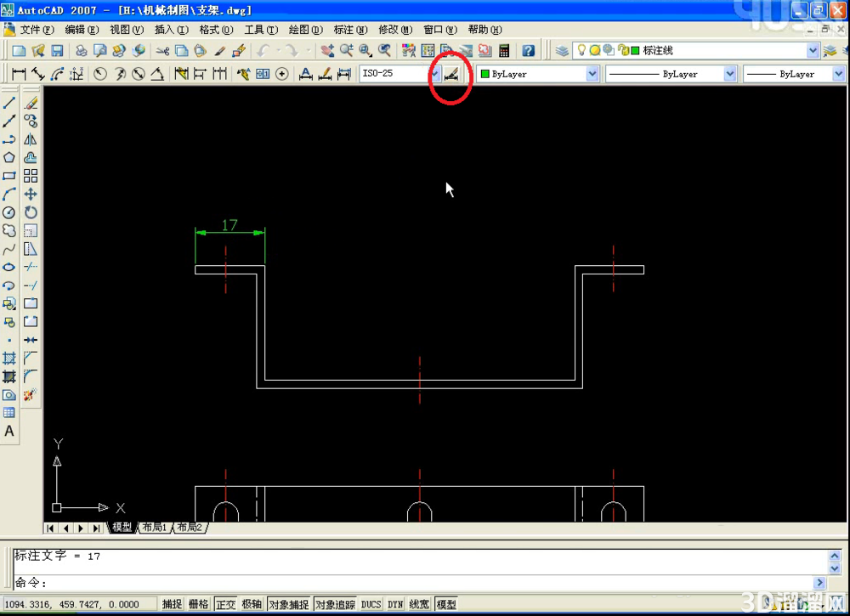Expand the 标注线 layer dropdown
This screenshot has height=616, width=850.
[x=812, y=50]
